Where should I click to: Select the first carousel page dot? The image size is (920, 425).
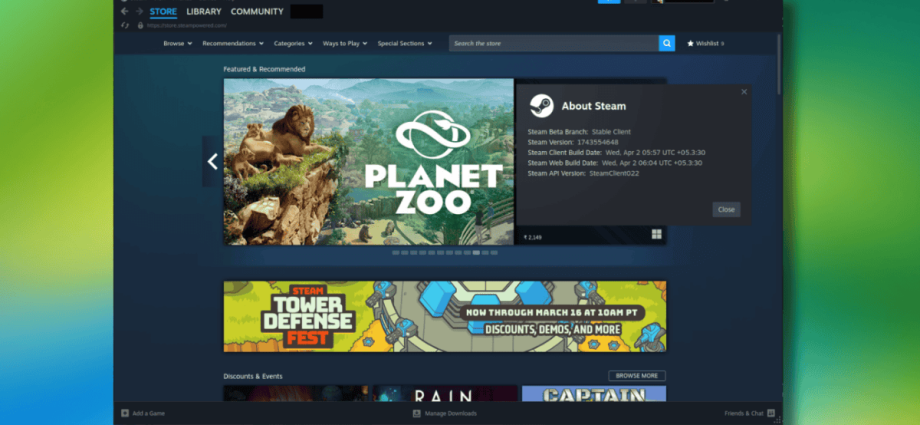[395, 252]
